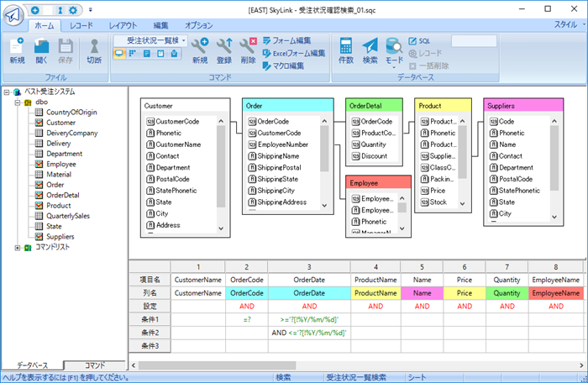Viewport: 588px width, 383px height.
Task: Switch to the レコード ribbon tab
Action: point(81,25)
